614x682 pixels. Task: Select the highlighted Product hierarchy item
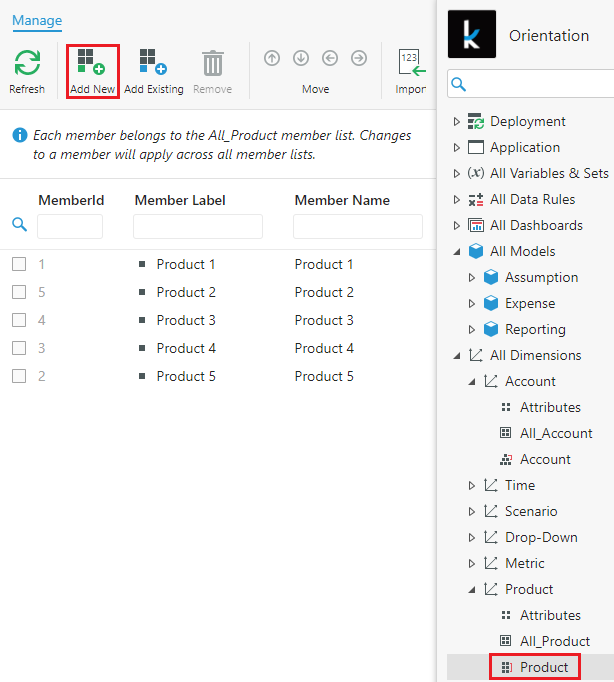point(544,667)
